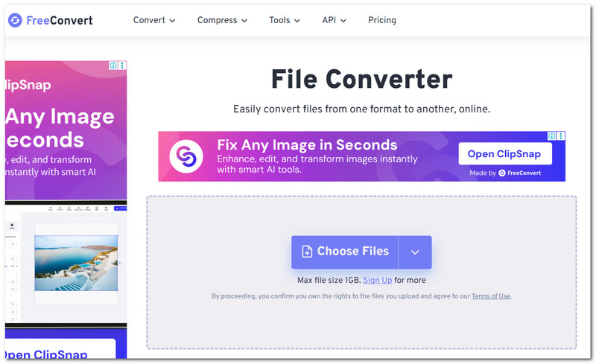Open the API menu
The width and height of the screenshot is (596, 364).
pyautogui.click(x=334, y=20)
